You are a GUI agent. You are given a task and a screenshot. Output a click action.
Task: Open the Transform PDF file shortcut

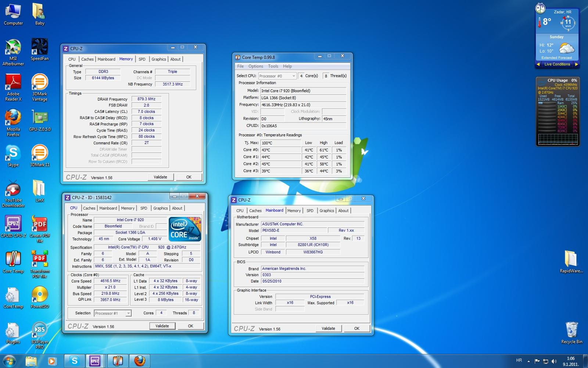point(40,265)
